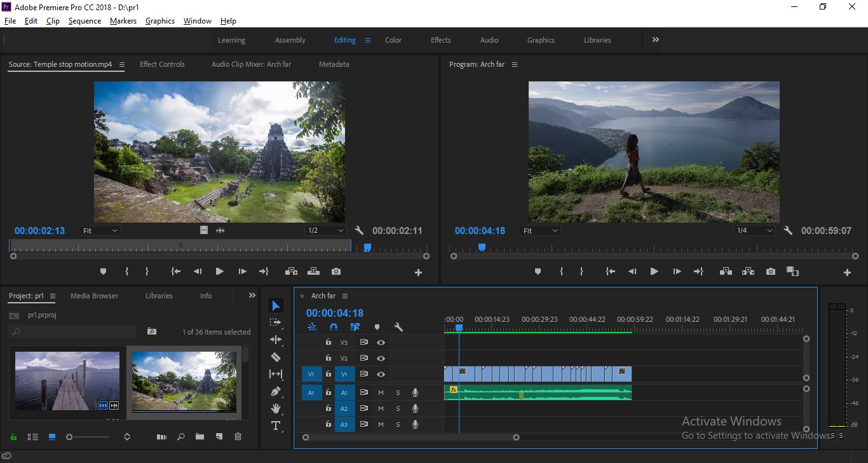Viewport: 868px width, 463px height.
Task: Toggle Linked Selection in the timeline
Action: pos(355,327)
